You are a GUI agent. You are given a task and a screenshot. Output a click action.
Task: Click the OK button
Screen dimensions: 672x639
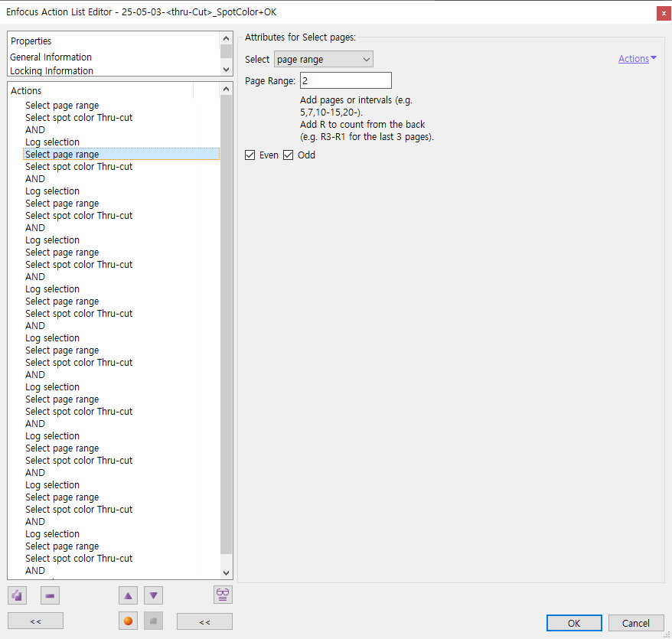click(x=574, y=623)
